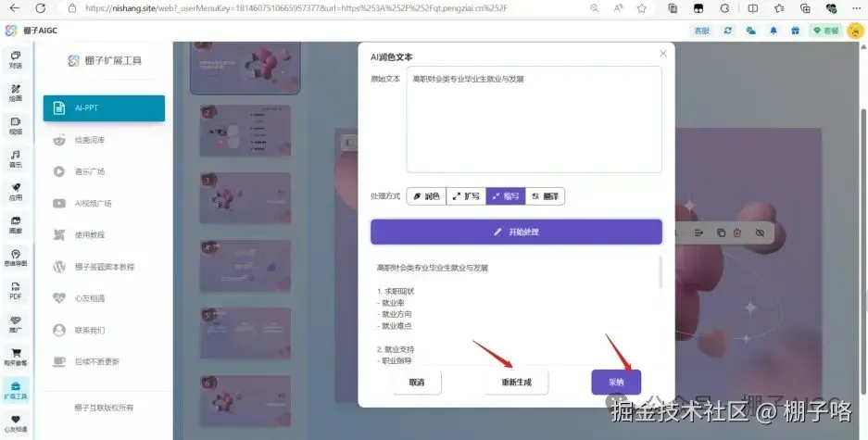Open the shopping cart sidebar item
Image resolution: width=868 pixels, height=440 pixels.
pos(16,357)
